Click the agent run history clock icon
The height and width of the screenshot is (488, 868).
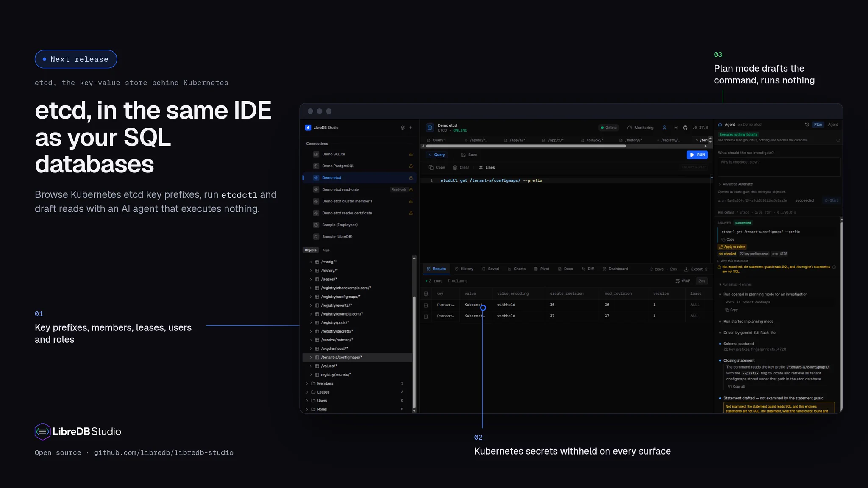pyautogui.click(x=807, y=125)
